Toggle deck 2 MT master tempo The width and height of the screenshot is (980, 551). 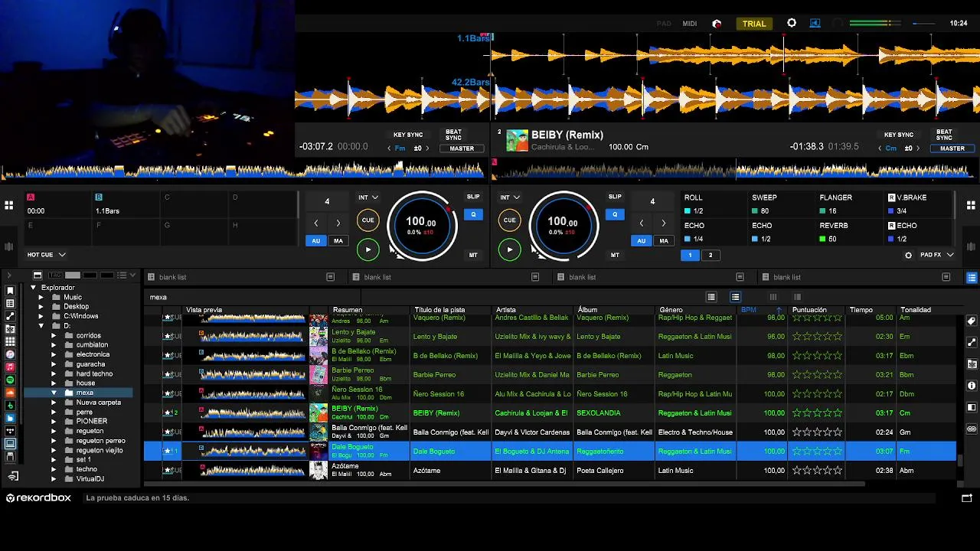(x=615, y=255)
